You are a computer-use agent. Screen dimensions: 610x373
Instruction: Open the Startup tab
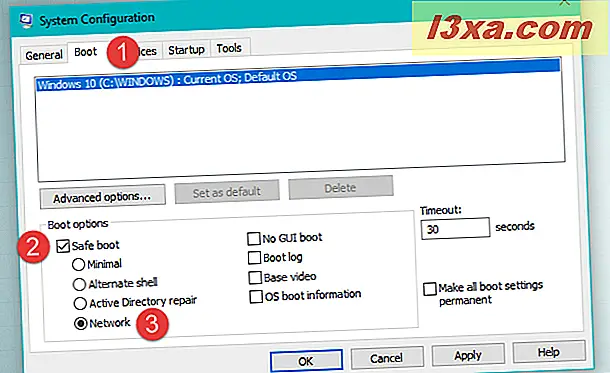[x=186, y=50]
